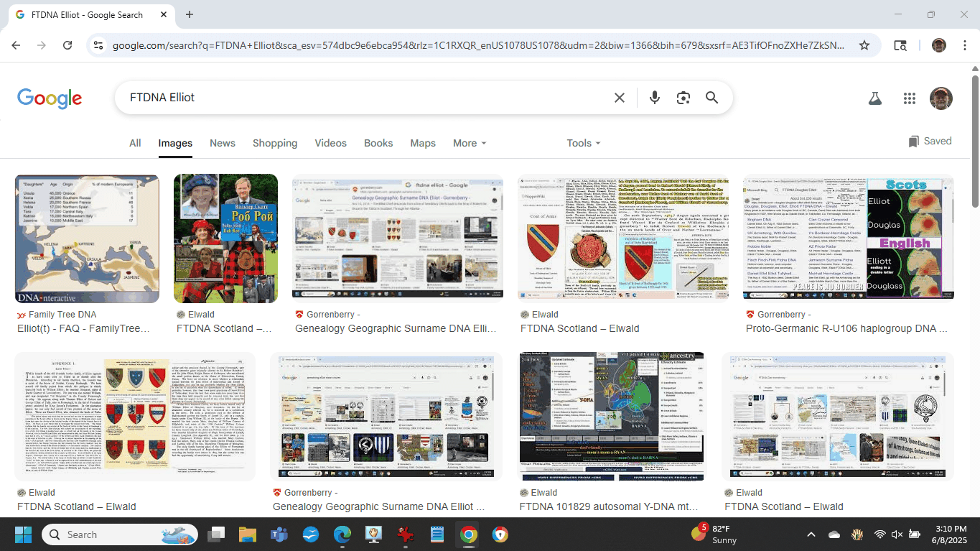This screenshot has width=980, height=551.
Task: View site information icon in address bar
Action: point(99,45)
